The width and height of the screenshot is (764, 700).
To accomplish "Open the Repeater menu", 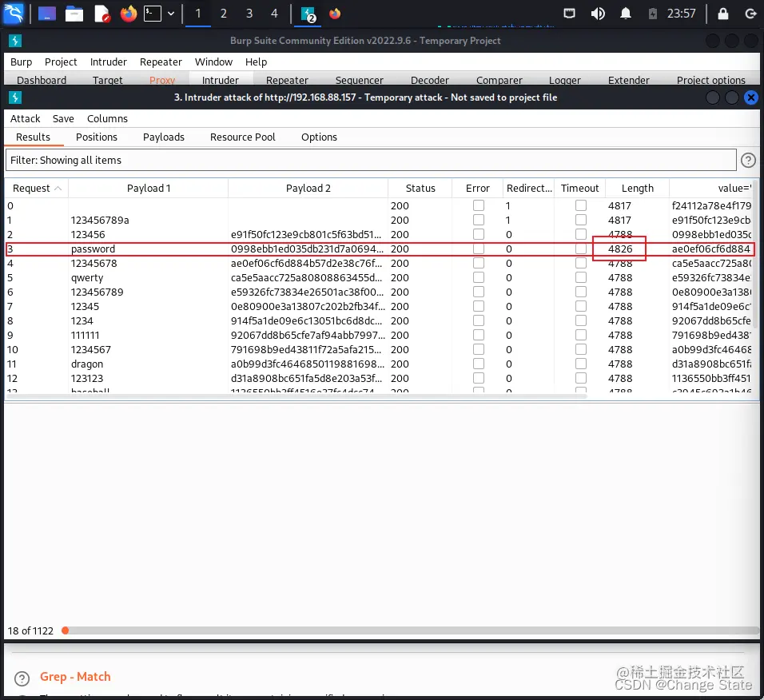I will [x=161, y=62].
